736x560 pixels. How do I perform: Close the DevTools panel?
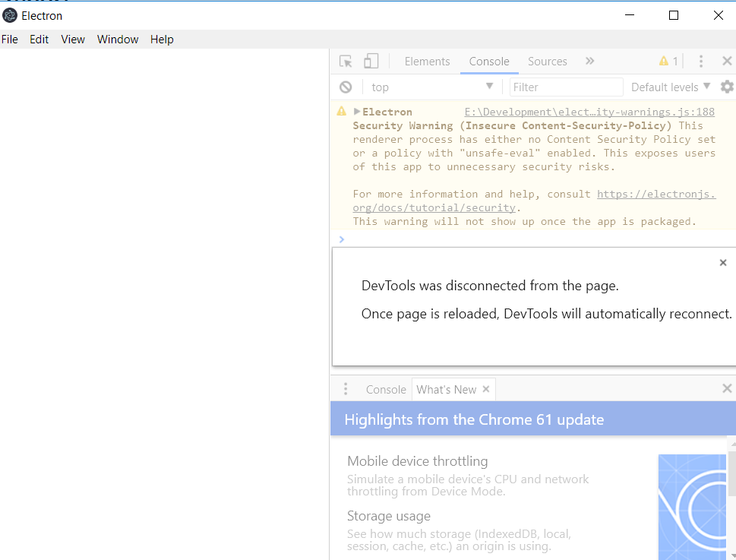tap(727, 61)
